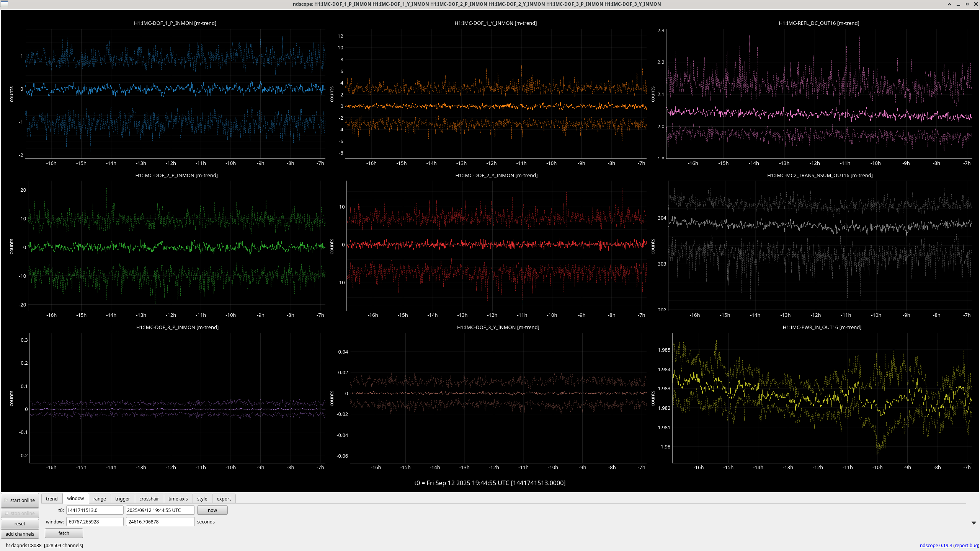Switch to the trend tab
This screenshot has width=980, height=551.
[52, 499]
